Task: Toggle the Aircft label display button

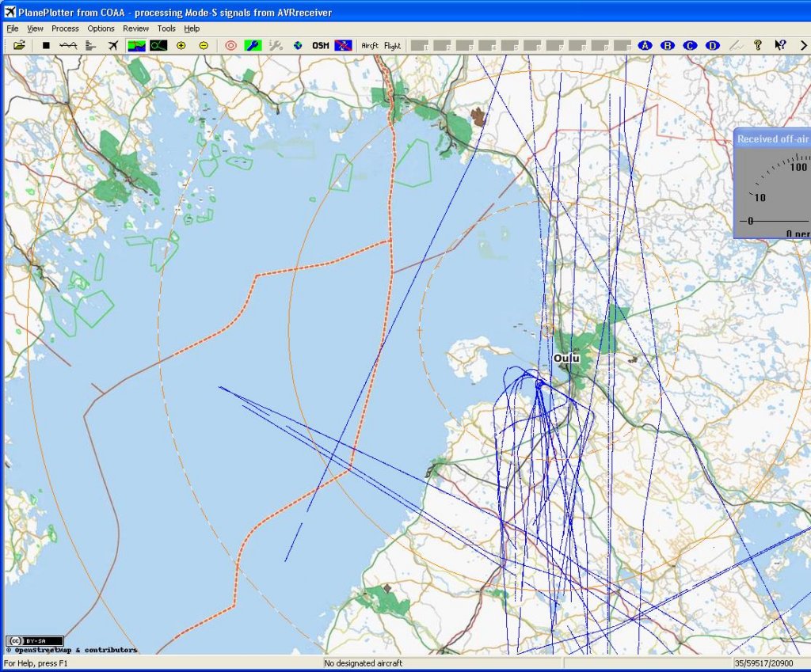Action: tap(370, 45)
